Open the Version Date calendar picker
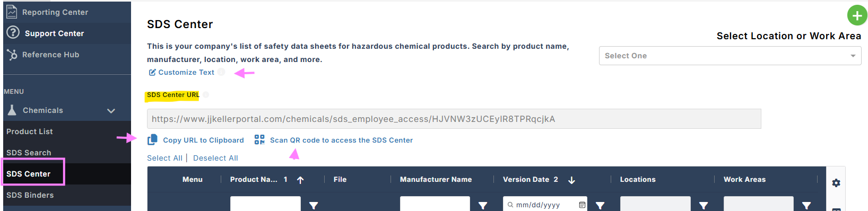This screenshot has height=211, width=868. [582, 205]
